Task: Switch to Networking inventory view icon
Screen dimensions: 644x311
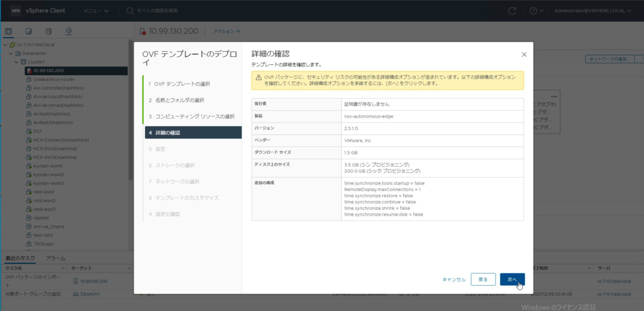Action: 69,31
